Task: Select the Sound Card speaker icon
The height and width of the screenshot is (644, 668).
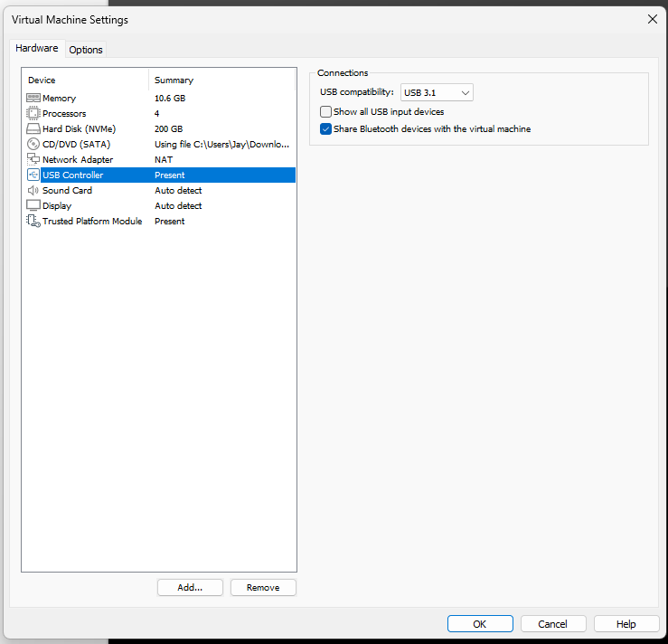Action: 33,190
